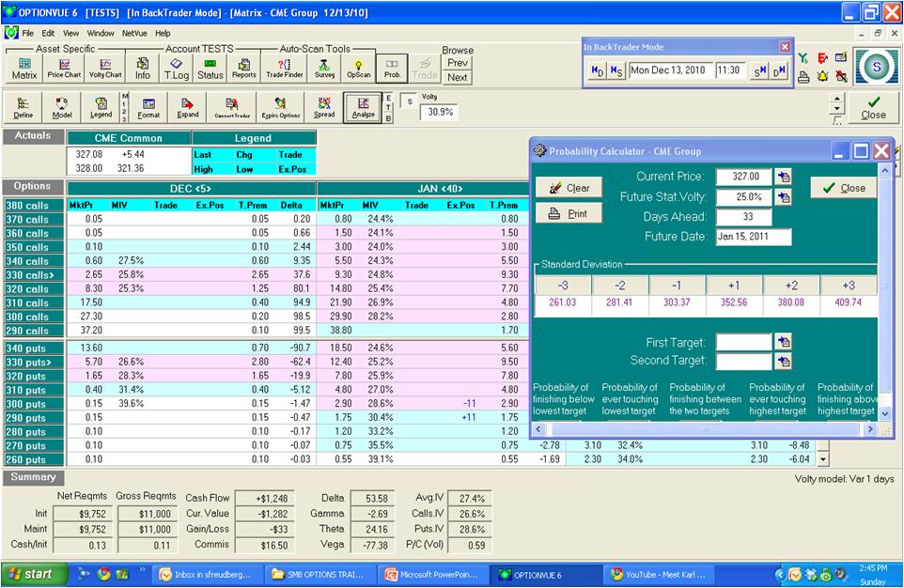Click the toolbar up stepper arrow
Screen dimensions: 904x588
(836, 99)
